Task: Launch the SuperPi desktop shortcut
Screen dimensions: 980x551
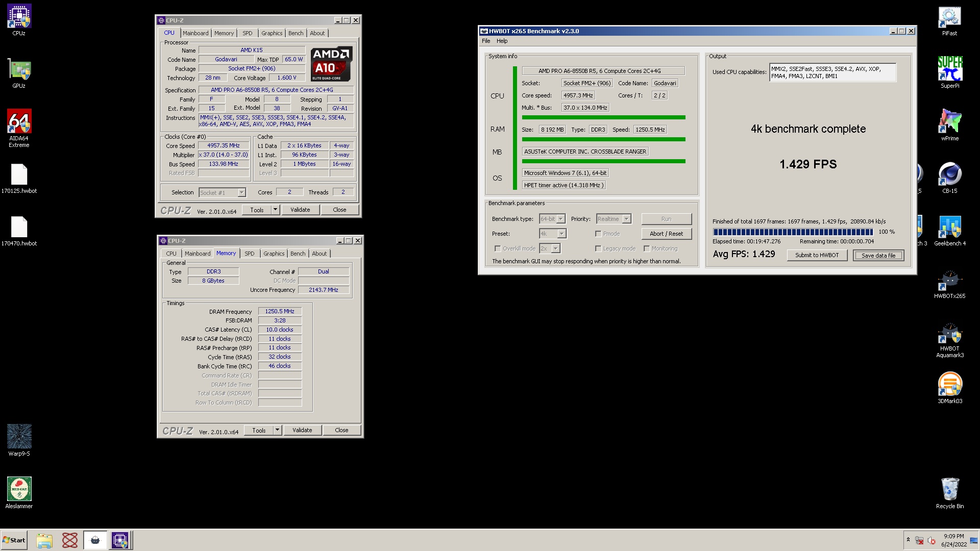Action: point(949,73)
